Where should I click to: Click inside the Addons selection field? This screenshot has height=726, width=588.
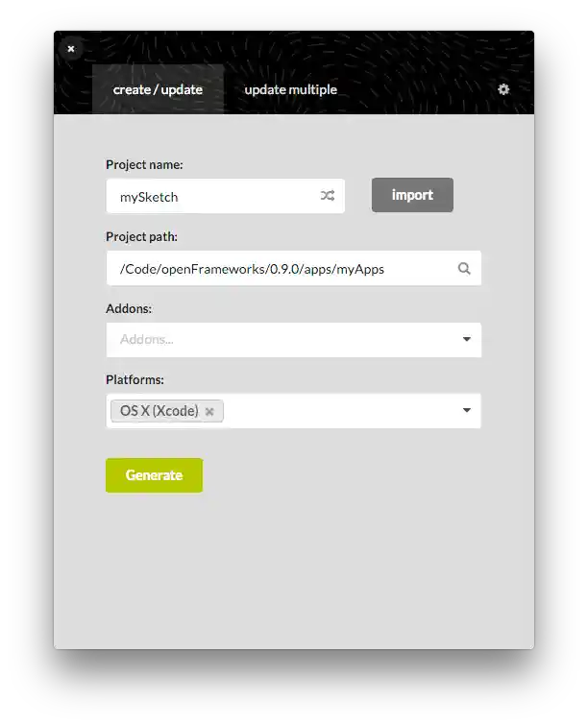tap(293, 340)
